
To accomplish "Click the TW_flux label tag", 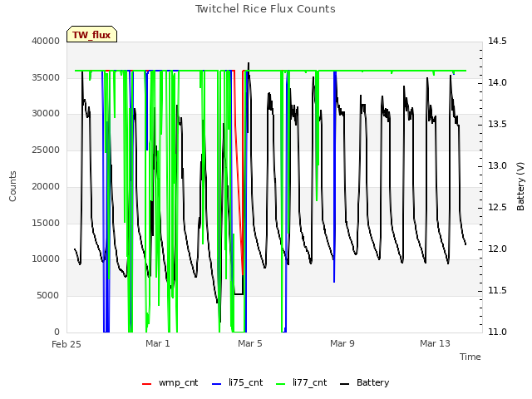I will click(x=91, y=34).
